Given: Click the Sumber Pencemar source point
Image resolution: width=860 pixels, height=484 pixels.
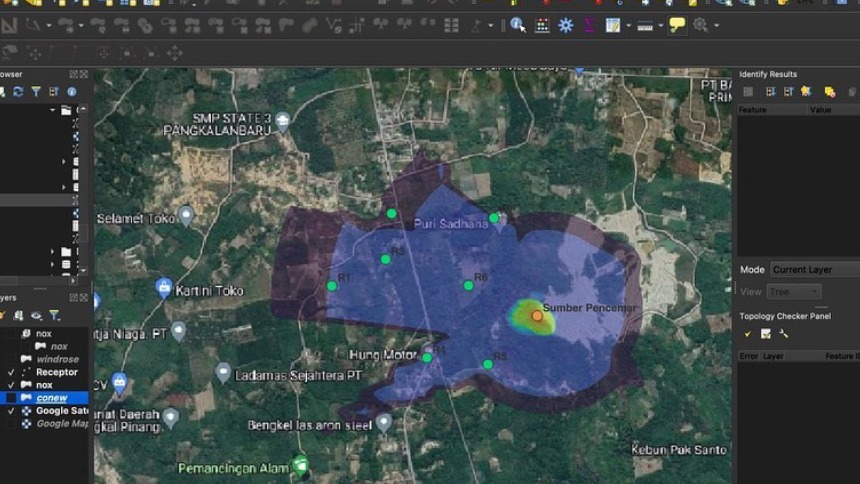Looking at the screenshot, I should click(x=537, y=316).
